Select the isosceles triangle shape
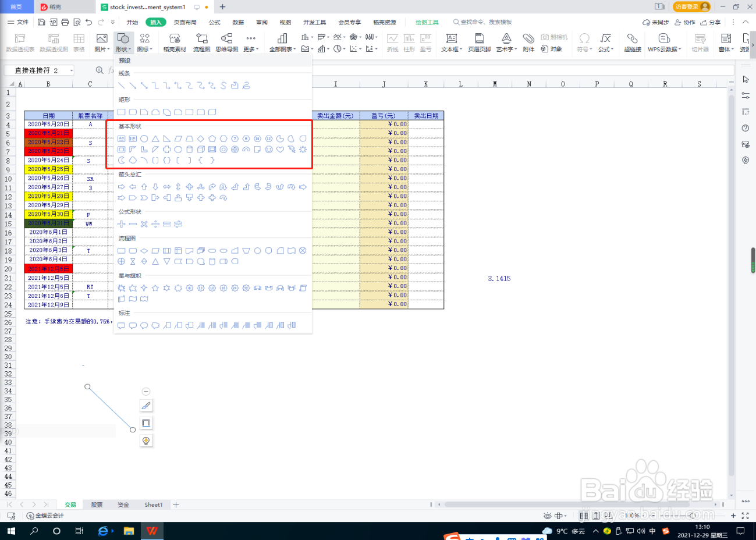The image size is (756, 540). click(x=155, y=138)
